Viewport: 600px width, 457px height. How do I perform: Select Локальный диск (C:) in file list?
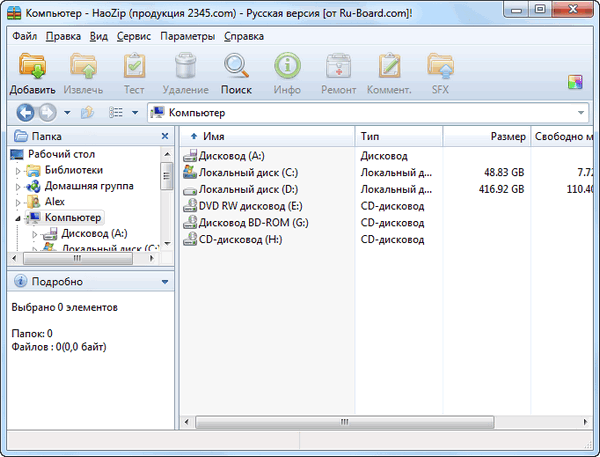tap(248, 172)
